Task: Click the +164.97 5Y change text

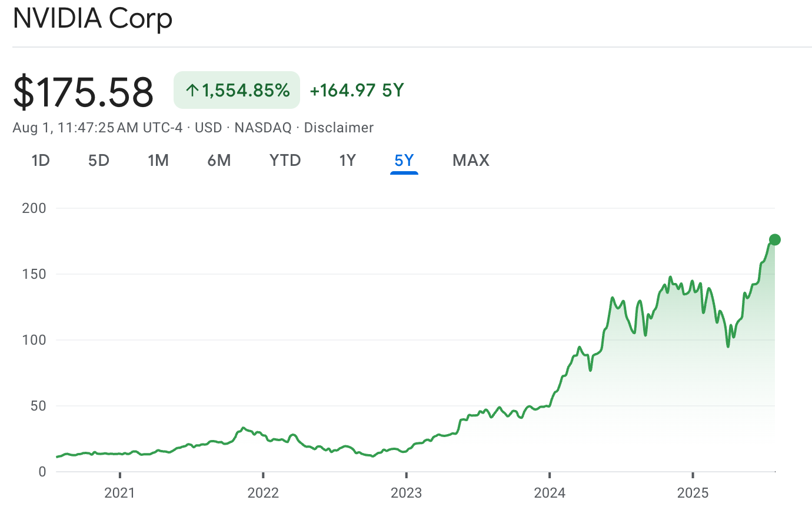Action: click(x=357, y=91)
